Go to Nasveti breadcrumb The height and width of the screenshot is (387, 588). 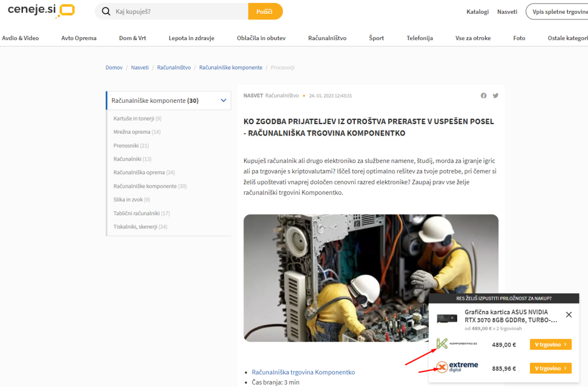click(x=140, y=68)
